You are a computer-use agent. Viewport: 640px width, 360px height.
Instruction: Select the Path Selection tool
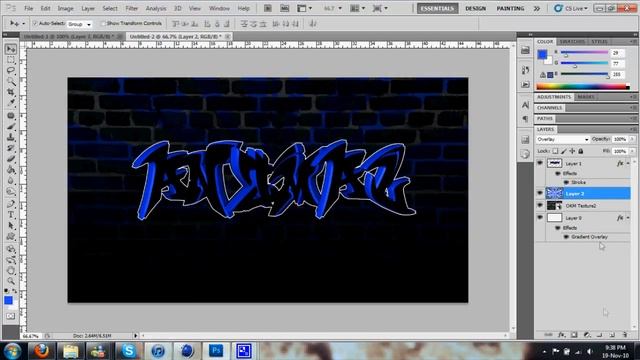(x=11, y=225)
